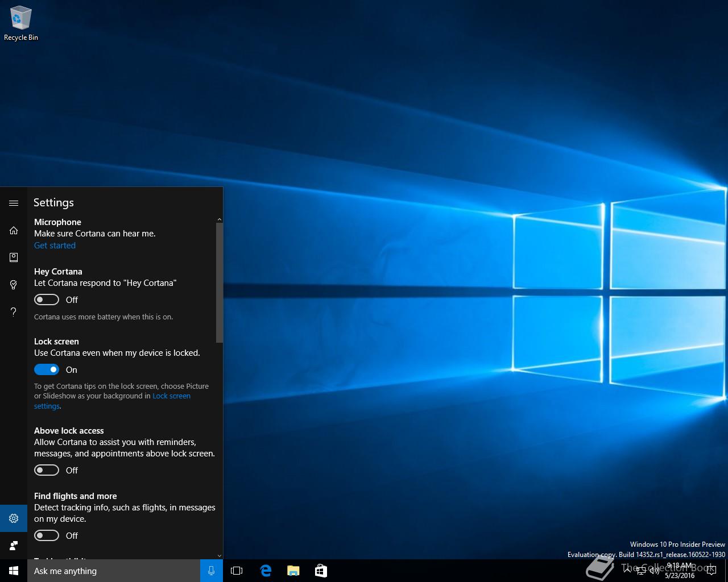This screenshot has width=728, height=582.
Task: Open Cortana Notebook
Action: (14, 257)
